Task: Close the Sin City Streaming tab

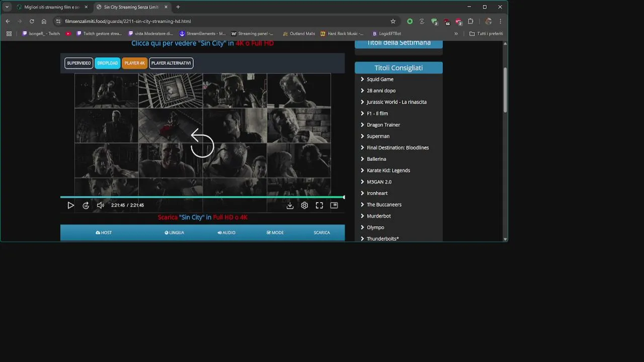Action: (165, 7)
